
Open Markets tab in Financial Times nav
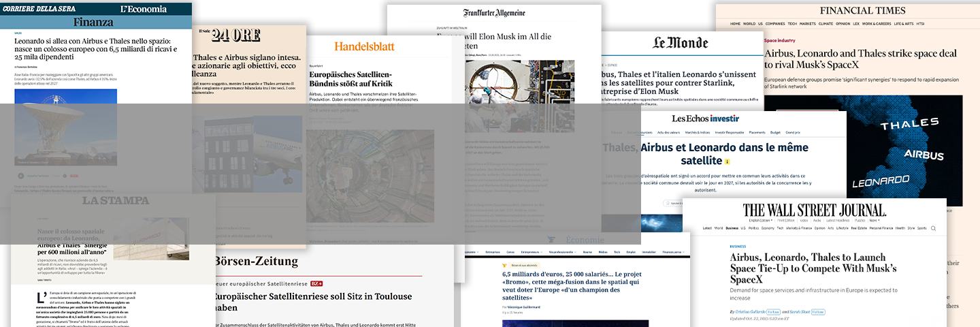(x=807, y=24)
